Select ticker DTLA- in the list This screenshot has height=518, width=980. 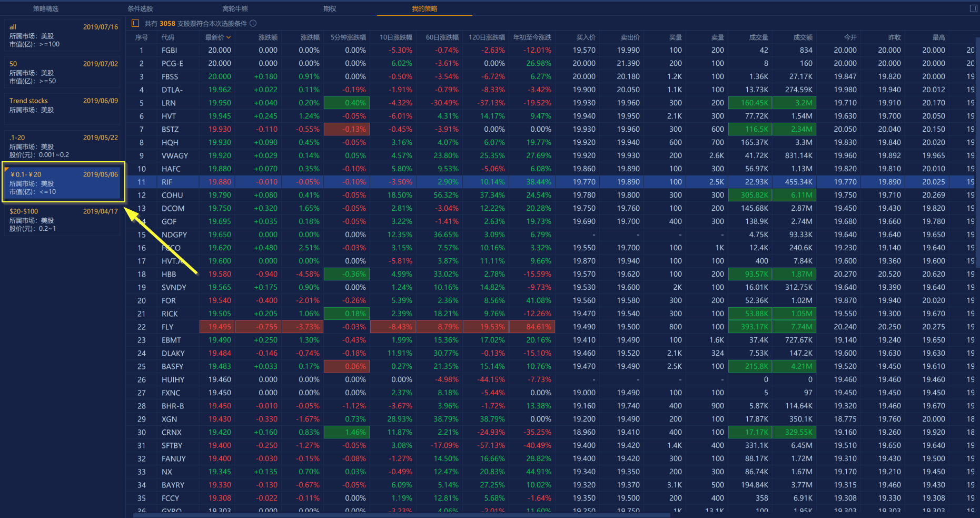(x=172, y=90)
